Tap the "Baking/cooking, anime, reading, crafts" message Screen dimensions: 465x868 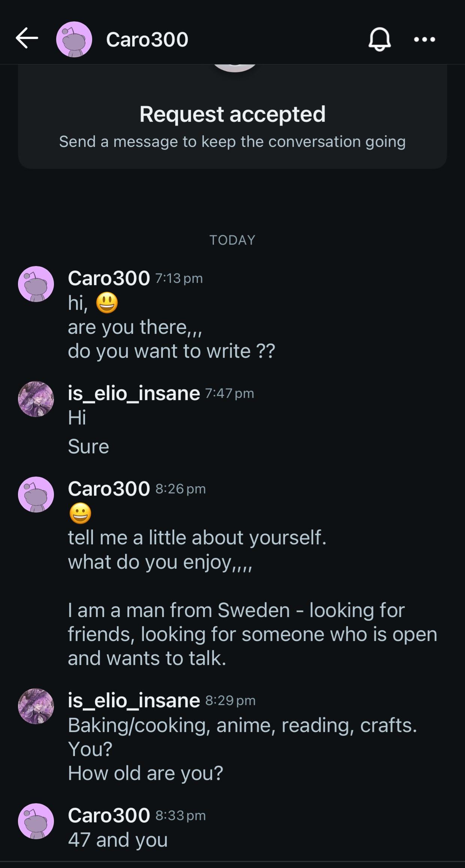(x=242, y=725)
